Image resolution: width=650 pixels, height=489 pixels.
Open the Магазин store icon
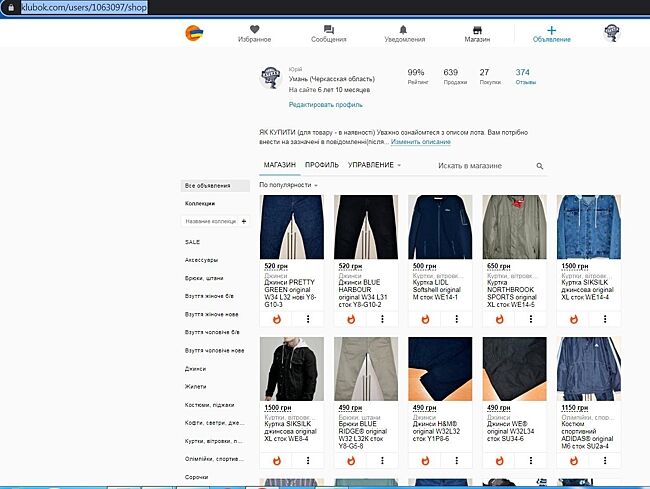477,30
